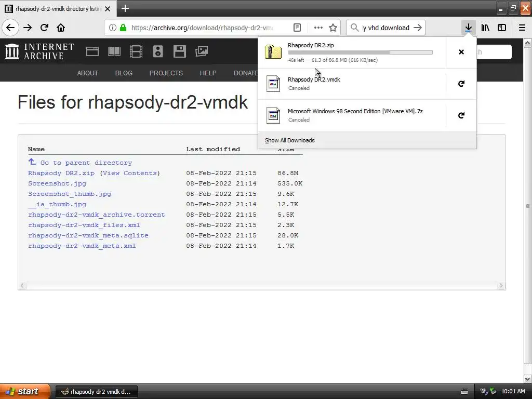Open the Rhapsody DR2.zip file link
532x399 pixels.
click(x=61, y=173)
